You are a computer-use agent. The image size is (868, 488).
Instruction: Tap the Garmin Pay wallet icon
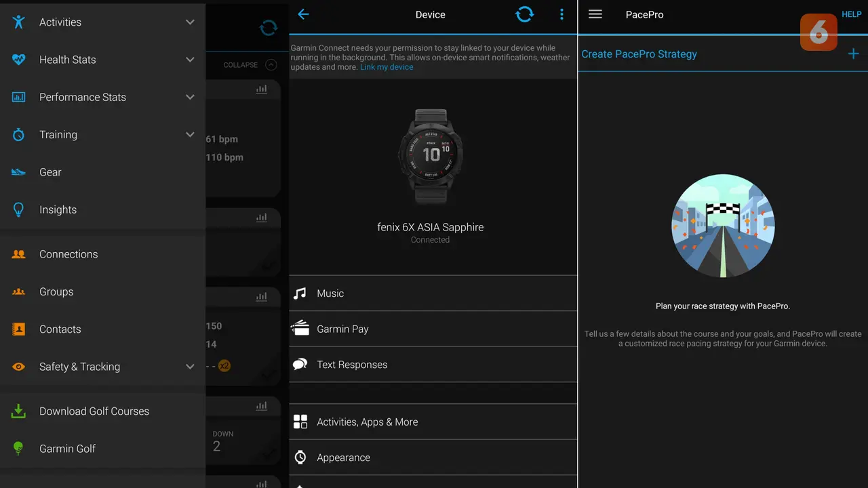[x=300, y=329]
